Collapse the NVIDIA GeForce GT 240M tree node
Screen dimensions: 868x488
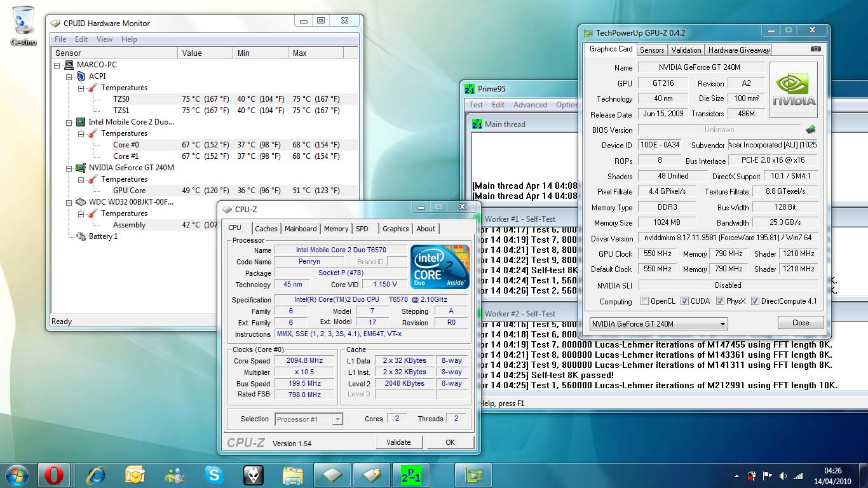(69, 168)
